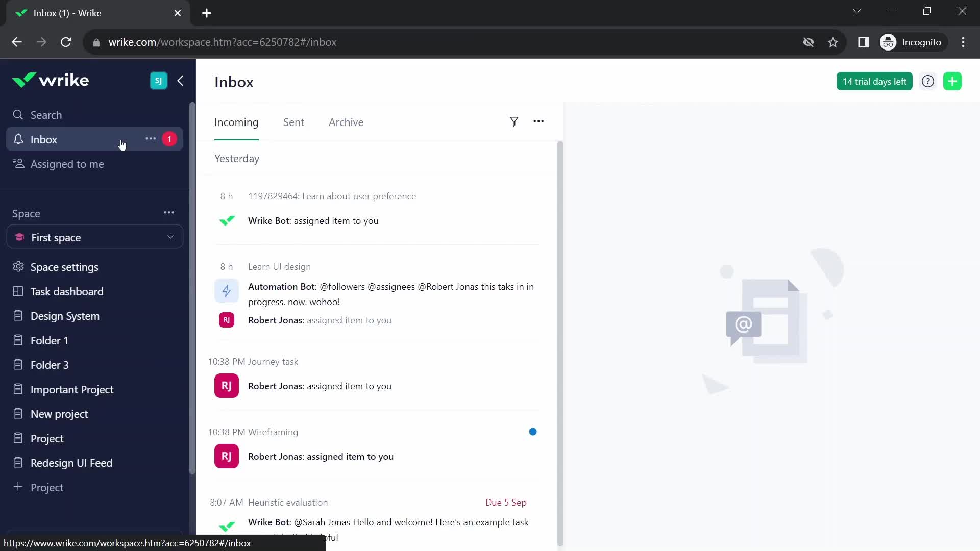Select the Design System project
The height and width of the screenshot is (551, 980).
(65, 316)
